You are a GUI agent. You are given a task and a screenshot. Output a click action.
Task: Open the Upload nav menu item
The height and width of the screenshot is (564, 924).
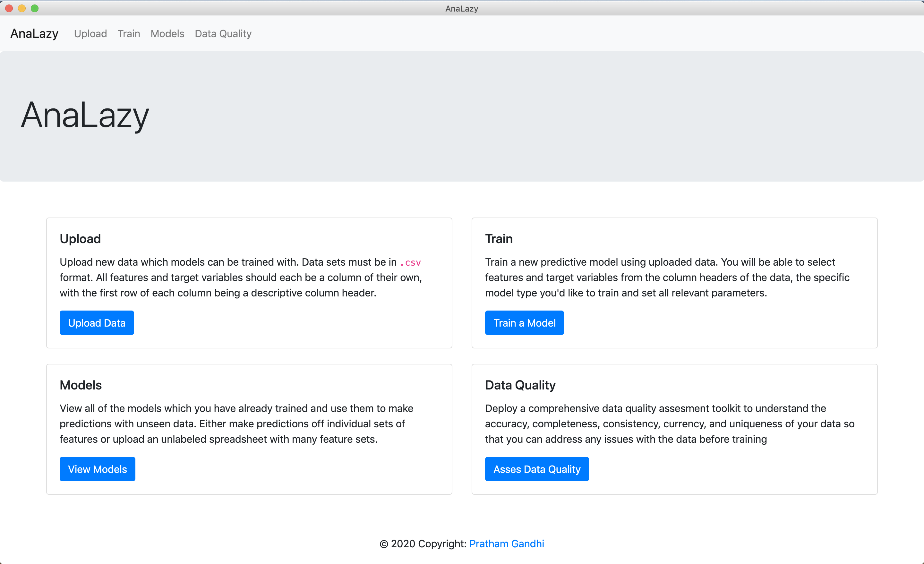(90, 34)
